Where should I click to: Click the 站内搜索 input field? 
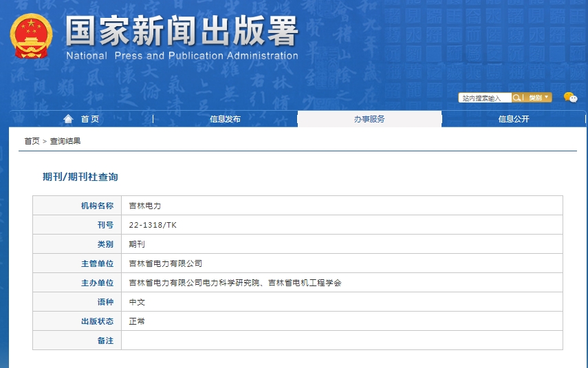coord(484,98)
